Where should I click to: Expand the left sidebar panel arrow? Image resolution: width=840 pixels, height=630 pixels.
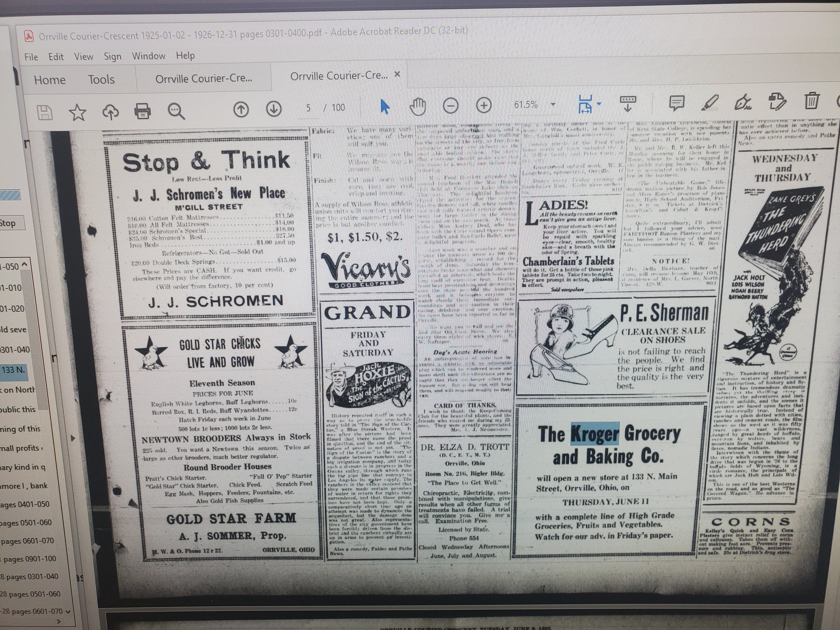point(73,438)
